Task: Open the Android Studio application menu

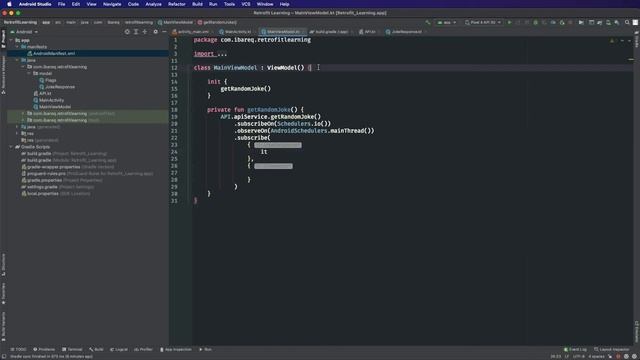Action: click(x=35, y=4)
